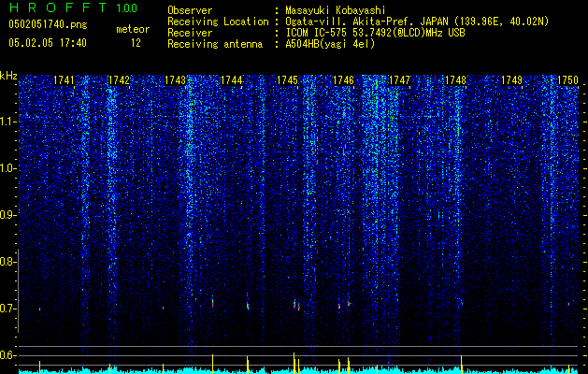The image size is (588, 374).
Task: Click the 1746 time marker
Action: [x=343, y=79]
